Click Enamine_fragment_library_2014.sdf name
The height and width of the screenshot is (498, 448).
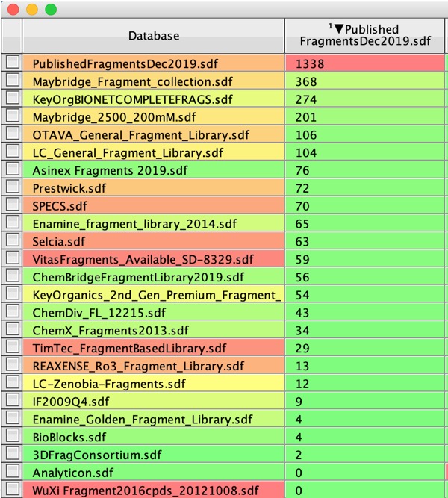click(x=134, y=224)
